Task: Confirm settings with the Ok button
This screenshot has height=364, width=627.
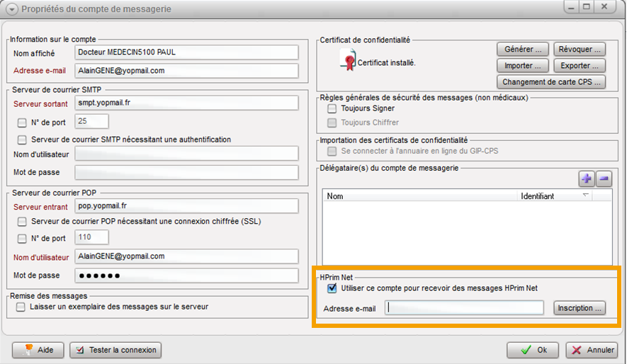Action: click(533, 350)
